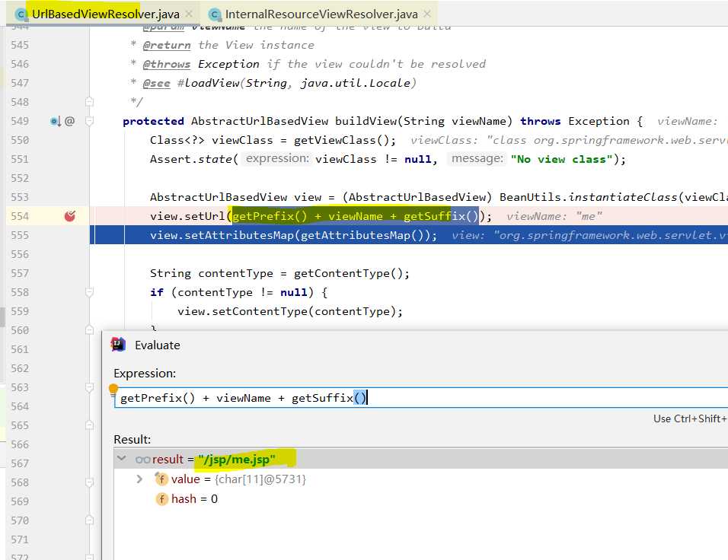Toggle the fold marker at line 570

(x=90, y=520)
